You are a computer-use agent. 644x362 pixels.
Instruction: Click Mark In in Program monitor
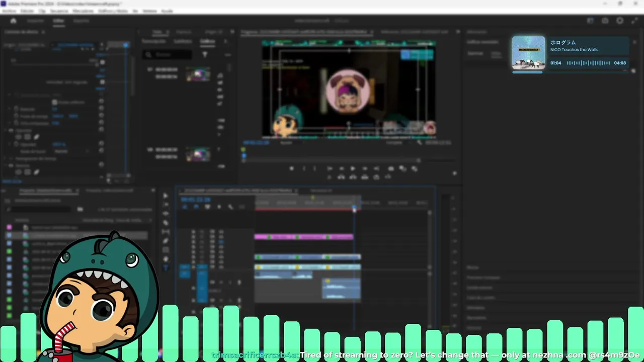[x=303, y=169]
